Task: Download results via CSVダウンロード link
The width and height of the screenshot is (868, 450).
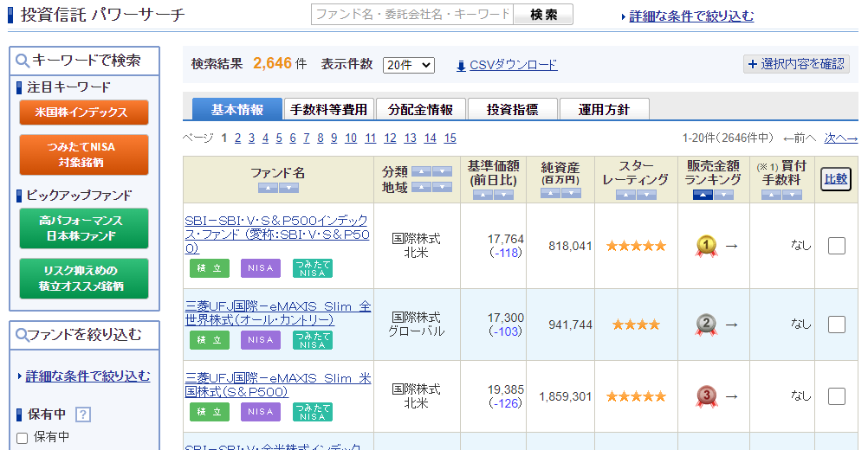Action: 513,65
